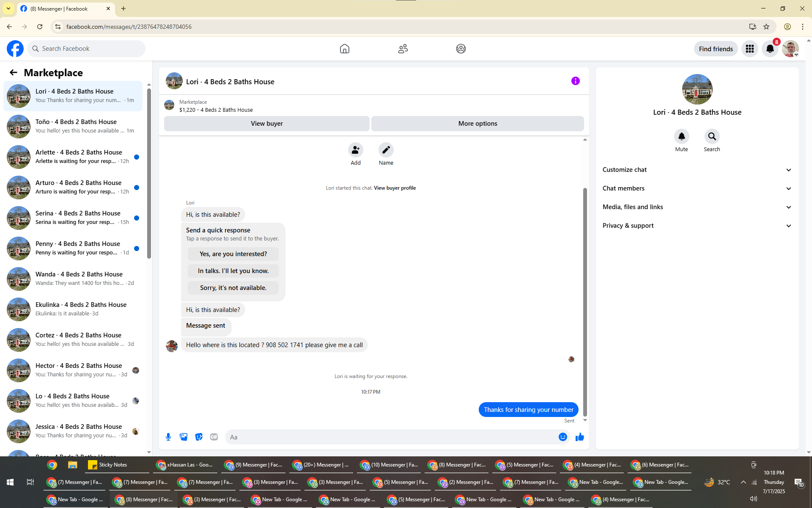Mute this conversation
Screen dimensions: 812x508
tap(682, 136)
